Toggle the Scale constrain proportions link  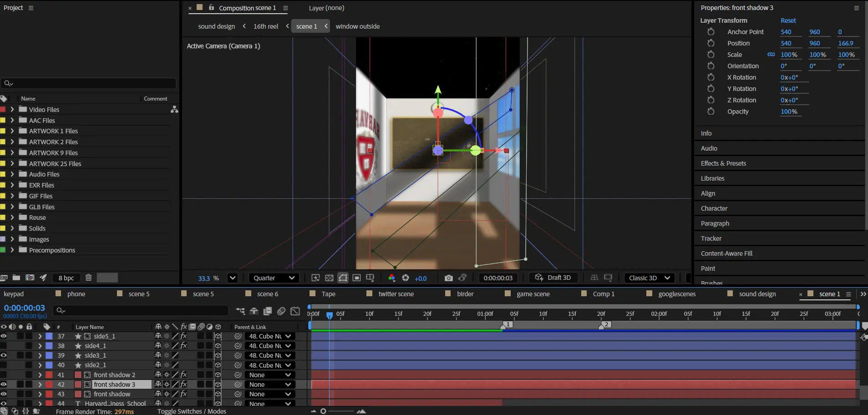pos(771,55)
